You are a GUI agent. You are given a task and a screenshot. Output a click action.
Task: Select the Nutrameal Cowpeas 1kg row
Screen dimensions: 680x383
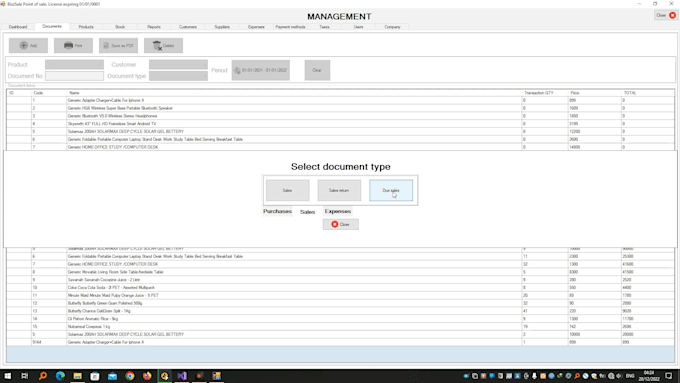[x=340, y=327]
